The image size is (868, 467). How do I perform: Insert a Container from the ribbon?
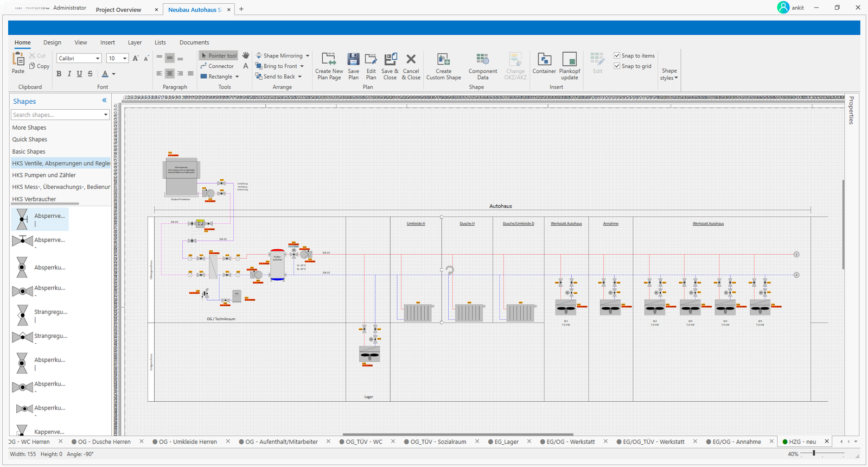[544, 60]
